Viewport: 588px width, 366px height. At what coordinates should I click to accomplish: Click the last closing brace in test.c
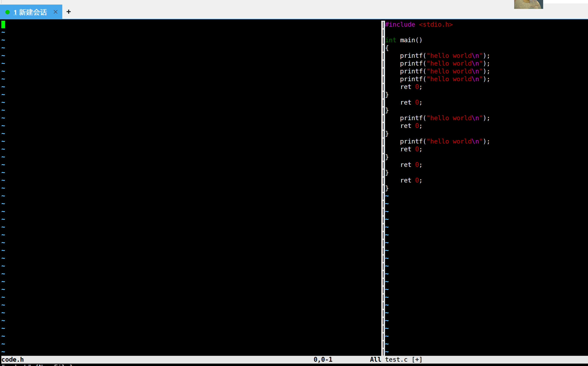tap(387, 188)
